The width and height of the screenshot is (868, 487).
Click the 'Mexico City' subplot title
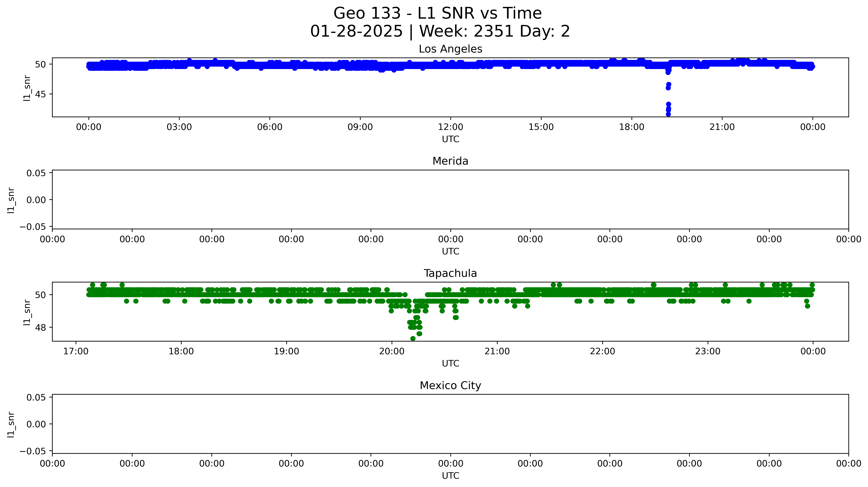pyautogui.click(x=450, y=385)
